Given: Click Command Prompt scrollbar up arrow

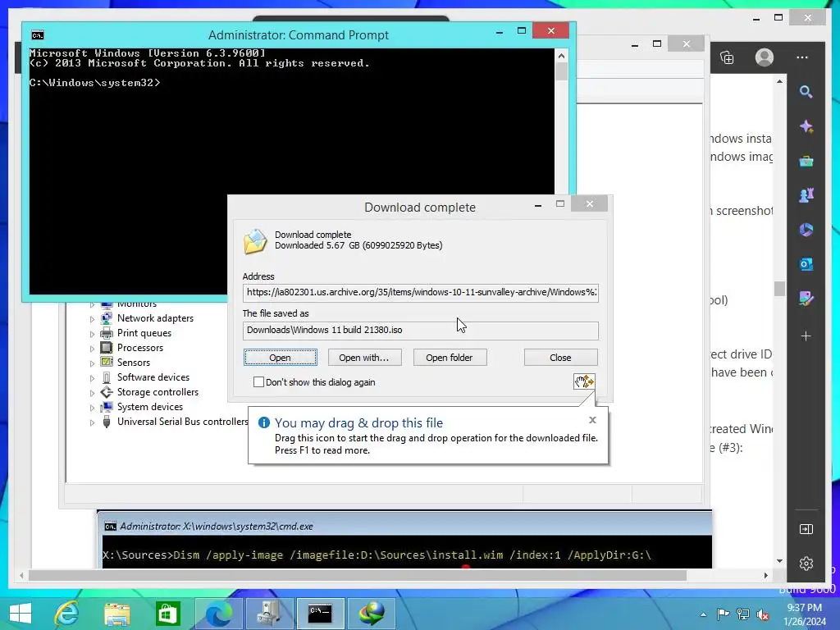Looking at the screenshot, I should pos(561,56).
